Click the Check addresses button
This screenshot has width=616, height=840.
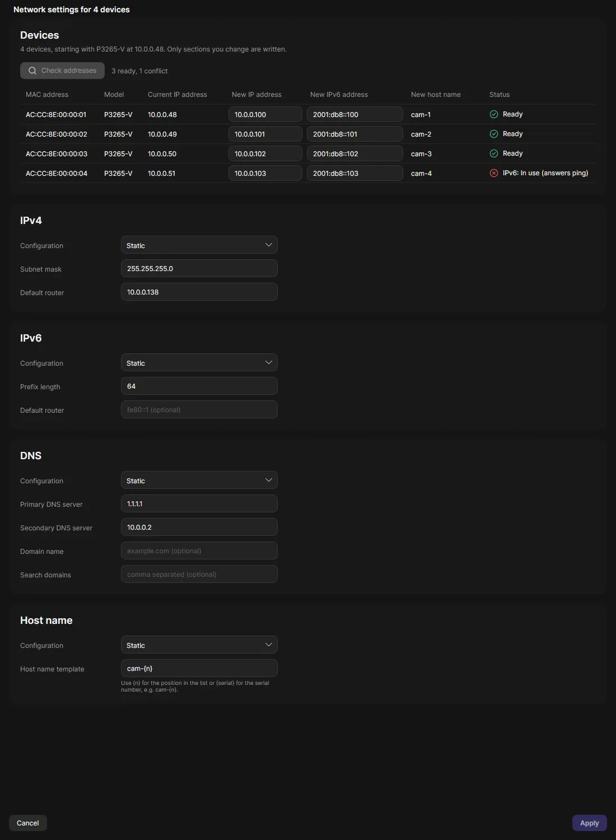[x=62, y=71]
